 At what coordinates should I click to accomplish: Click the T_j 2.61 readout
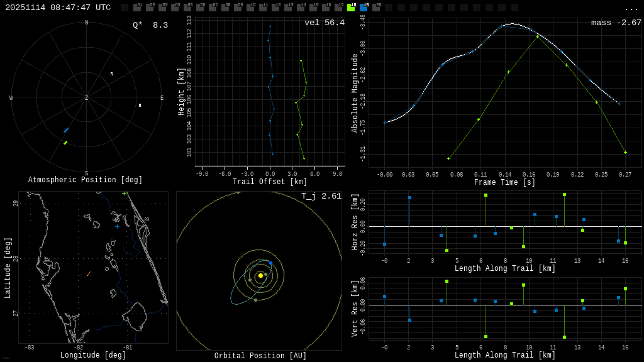click(321, 196)
